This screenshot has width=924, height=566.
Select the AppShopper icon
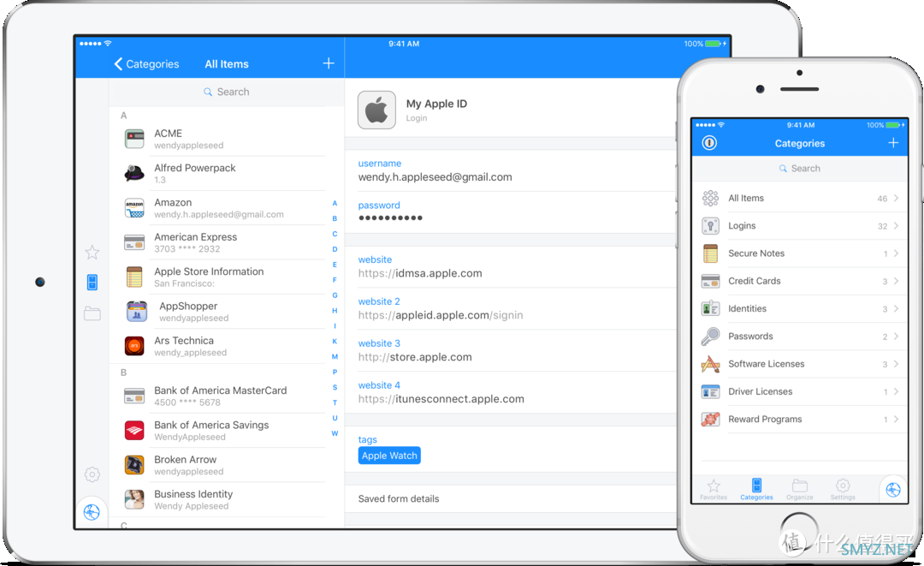click(x=137, y=312)
